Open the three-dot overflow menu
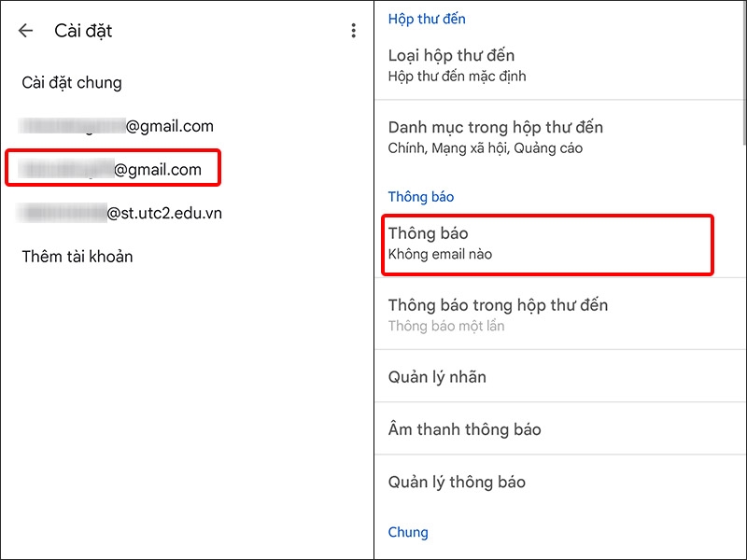Screen dimensions: 747x560 click(353, 30)
